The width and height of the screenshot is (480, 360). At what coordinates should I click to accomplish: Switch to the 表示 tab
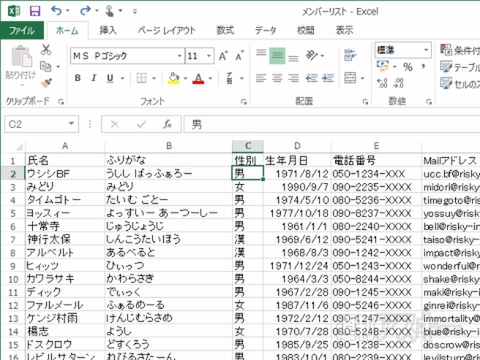(344, 30)
